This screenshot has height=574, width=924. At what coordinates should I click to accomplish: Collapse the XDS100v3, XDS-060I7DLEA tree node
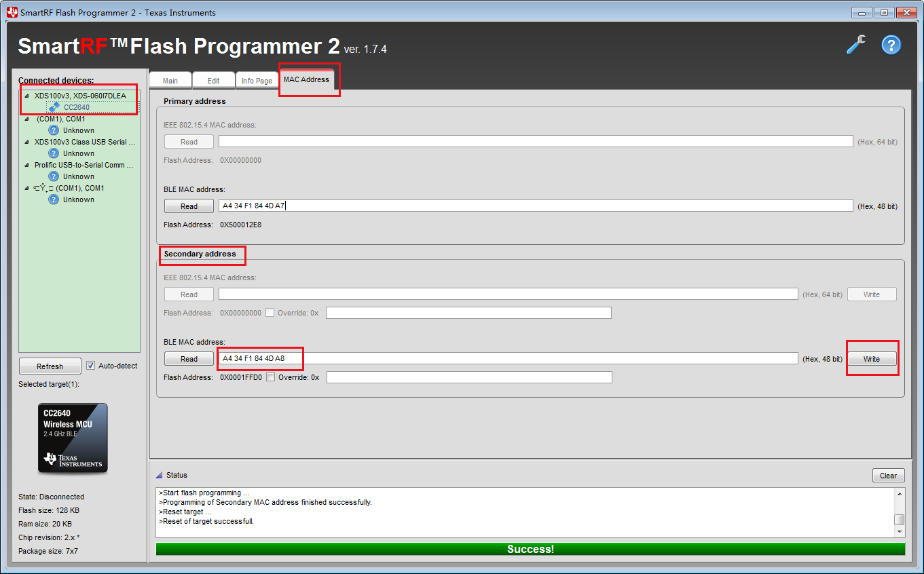click(27, 96)
